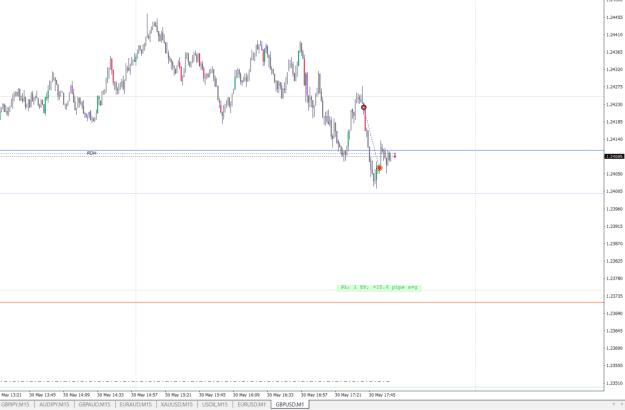Click the 30 May 16:57 time label
Image resolution: width=625 pixels, height=410 pixels.
coord(314,395)
